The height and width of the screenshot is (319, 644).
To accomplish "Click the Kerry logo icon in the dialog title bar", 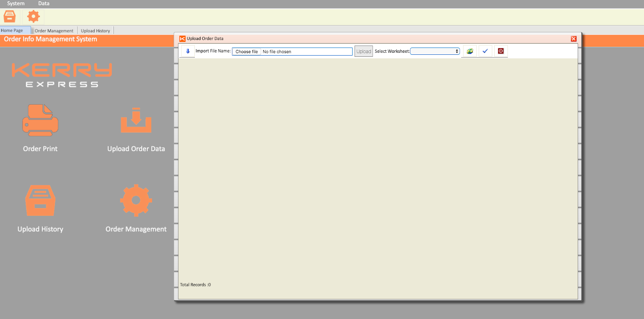I will [182, 39].
